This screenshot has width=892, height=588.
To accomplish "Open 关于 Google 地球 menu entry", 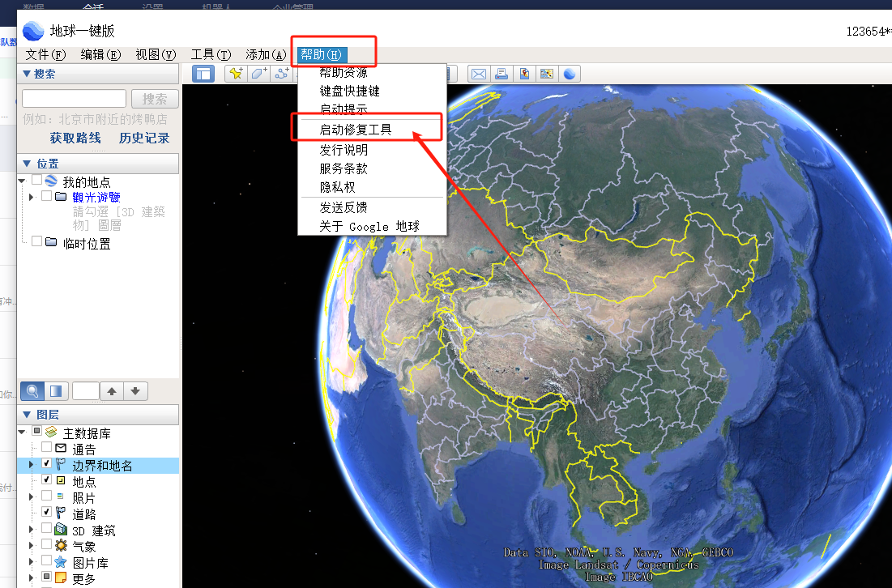I will (372, 226).
